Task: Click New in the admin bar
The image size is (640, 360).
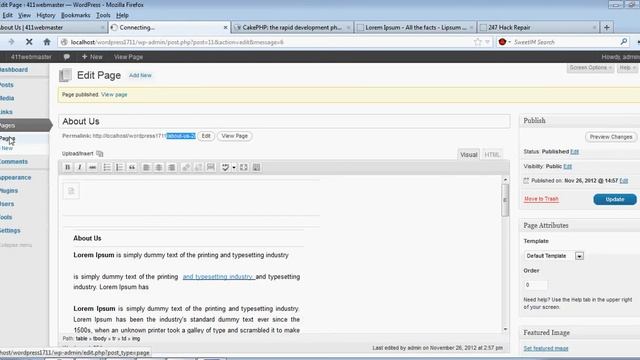Action: tap(92, 57)
